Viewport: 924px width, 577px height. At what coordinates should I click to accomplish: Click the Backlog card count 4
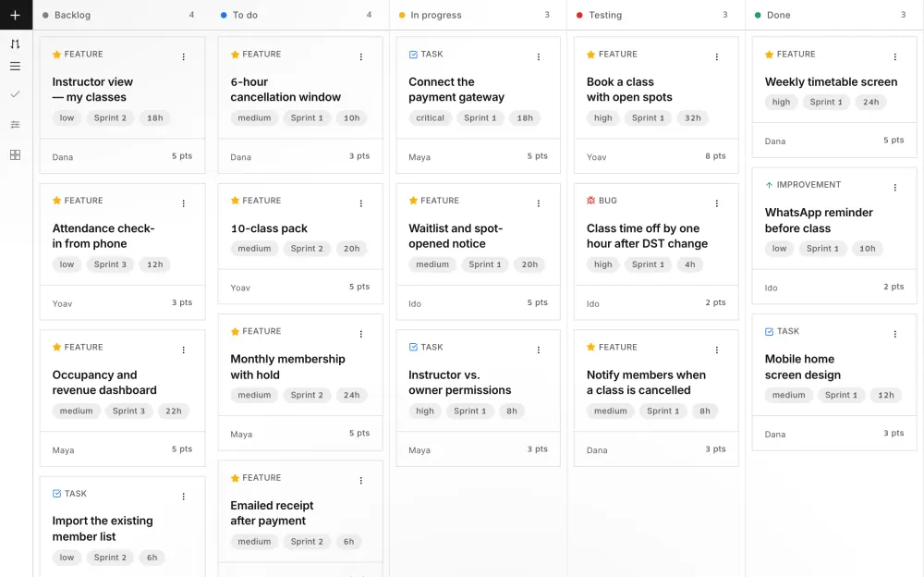click(x=191, y=15)
